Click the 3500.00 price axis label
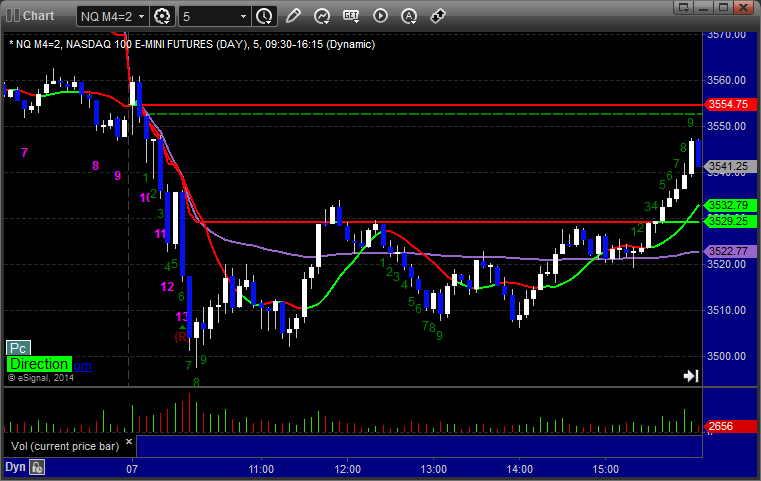761x481 pixels. click(x=727, y=356)
